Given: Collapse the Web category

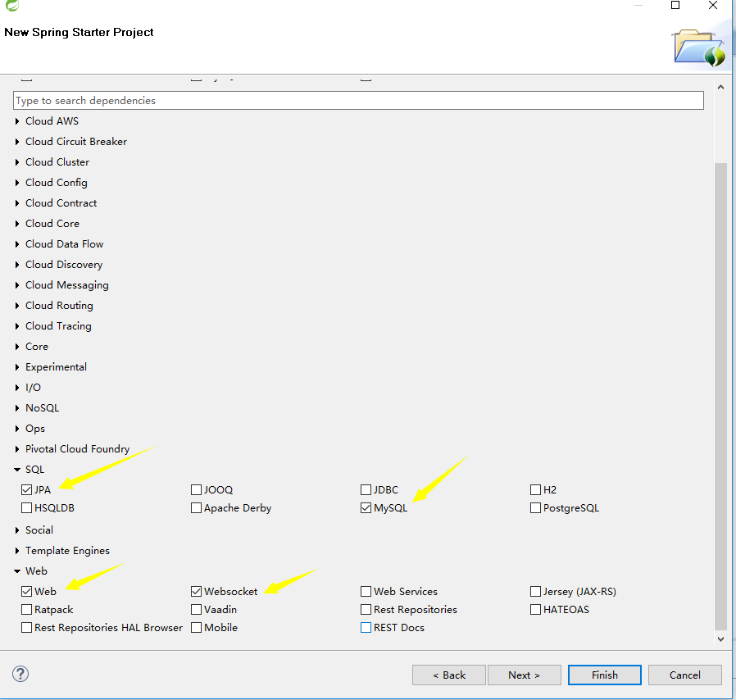Looking at the screenshot, I should point(17,571).
